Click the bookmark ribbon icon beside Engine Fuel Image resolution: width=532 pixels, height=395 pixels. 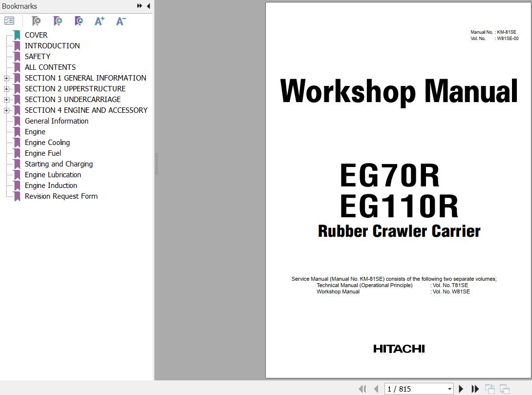(17, 154)
